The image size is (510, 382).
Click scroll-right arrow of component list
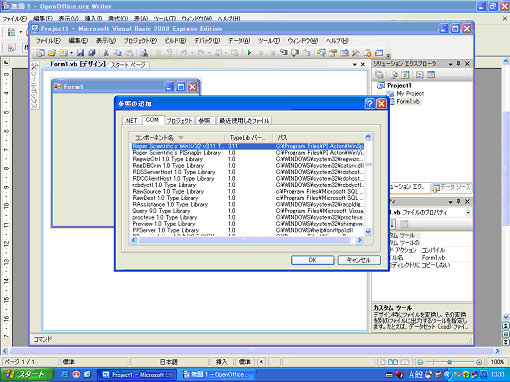(x=359, y=240)
